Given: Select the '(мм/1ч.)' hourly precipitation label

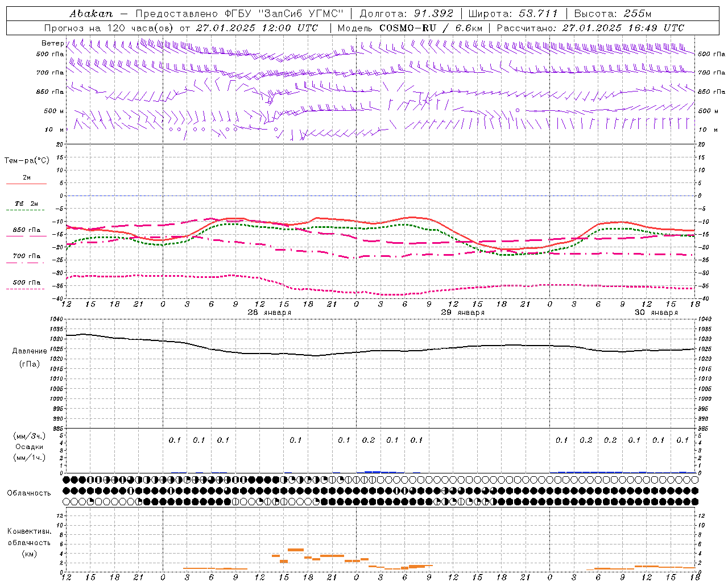Looking at the screenshot, I should (x=30, y=458).
